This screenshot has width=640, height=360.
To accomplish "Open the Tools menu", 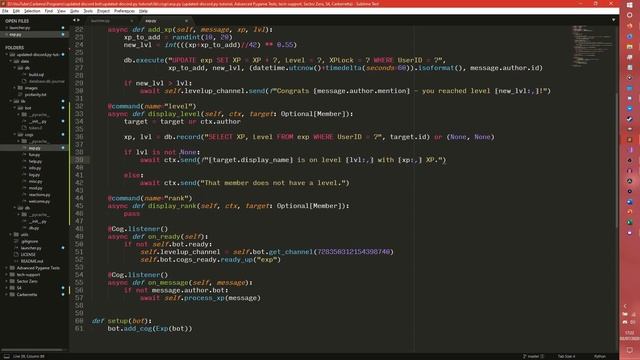I will (88, 11).
